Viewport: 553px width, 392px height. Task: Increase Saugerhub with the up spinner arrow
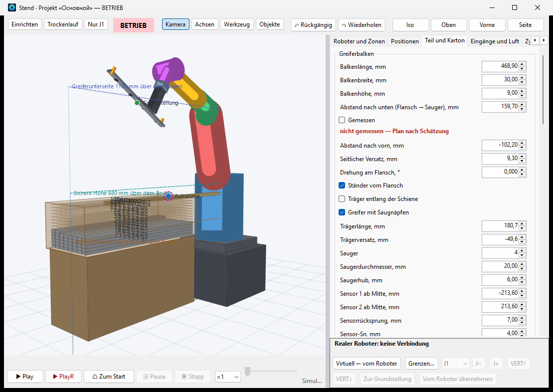click(x=522, y=277)
